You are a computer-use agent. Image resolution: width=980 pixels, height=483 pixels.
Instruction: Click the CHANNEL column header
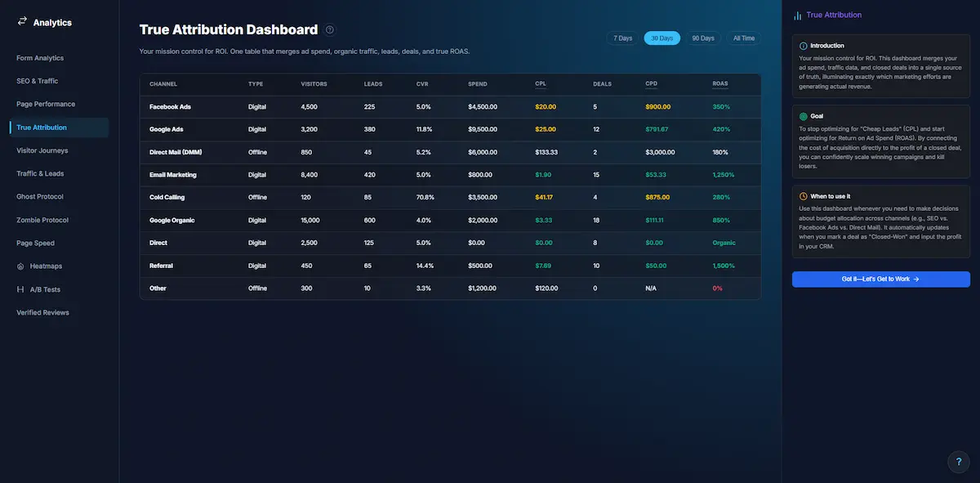pos(163,84)
